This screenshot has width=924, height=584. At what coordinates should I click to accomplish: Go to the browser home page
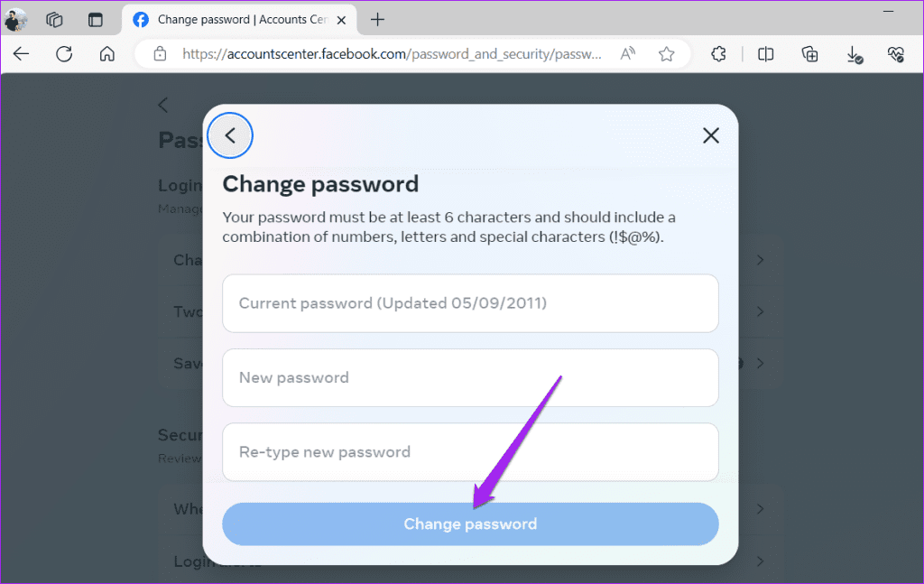point(106,54)
